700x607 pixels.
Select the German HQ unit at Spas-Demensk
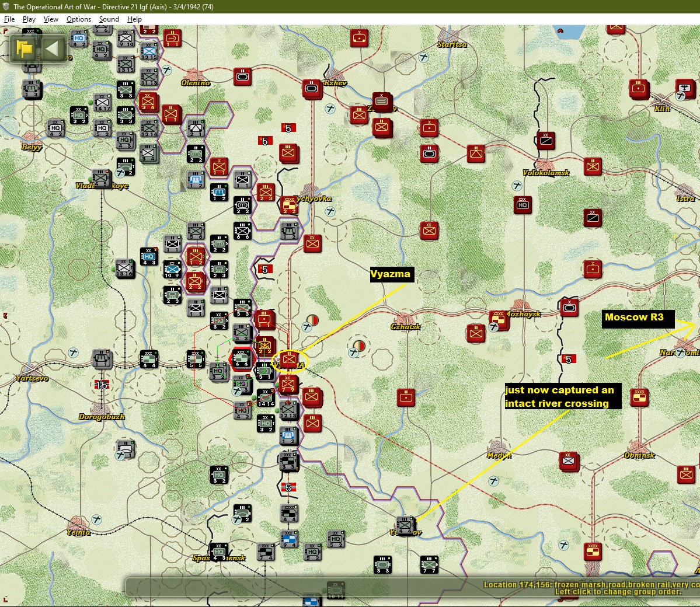pos(219,552)
